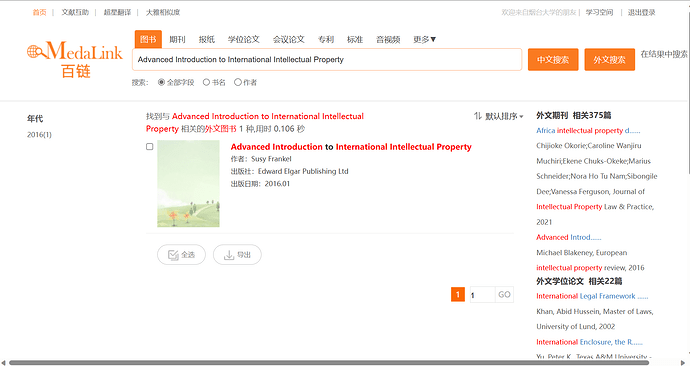The image size is (690, 366).
Task: Open the International Legal Framework thesis link
Action: click(x=592, y=296)
